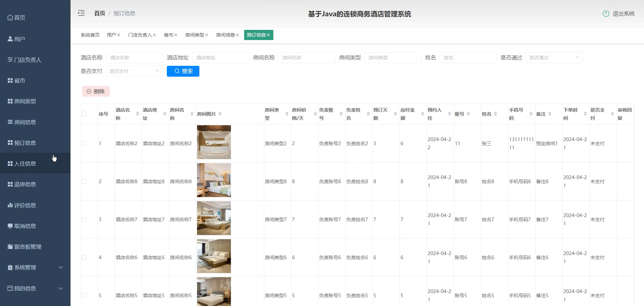Sort table by 账号 column arrows
Screen dimensions: 644x306
pyautogui.click(x=468, y=114)
